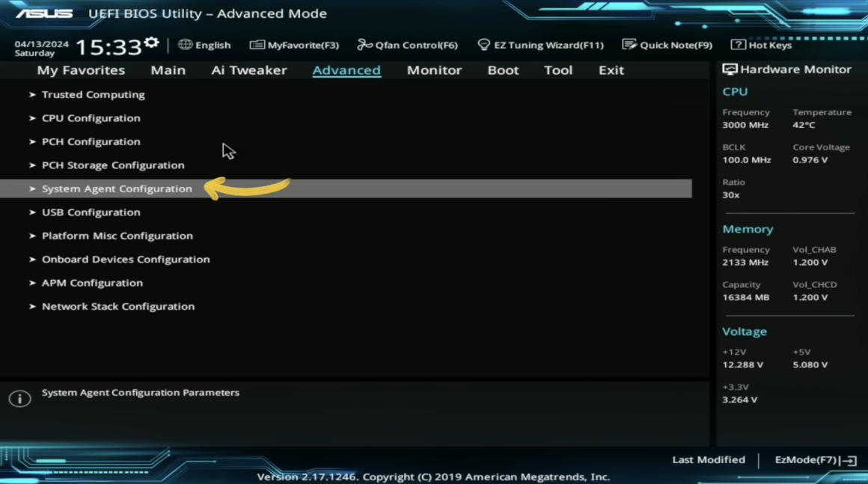Click the 04/13/2024 date
The height and width of the screenshot is (484, 868).
pyautogui.click(x=41, y=43)
